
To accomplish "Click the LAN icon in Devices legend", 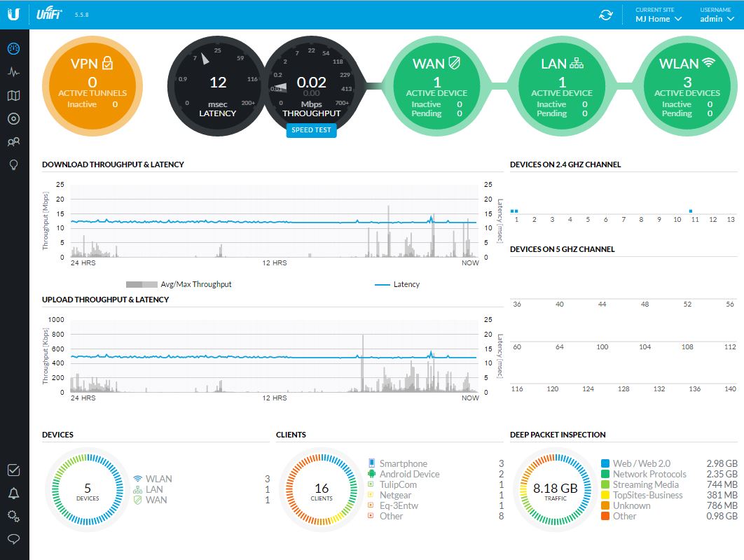I will (x=137, y=489).
